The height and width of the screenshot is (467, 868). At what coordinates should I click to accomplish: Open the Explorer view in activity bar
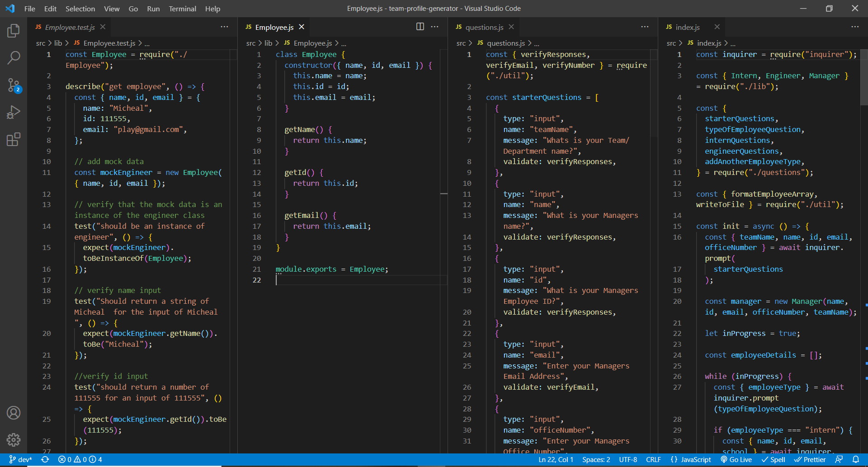(14, 31)
